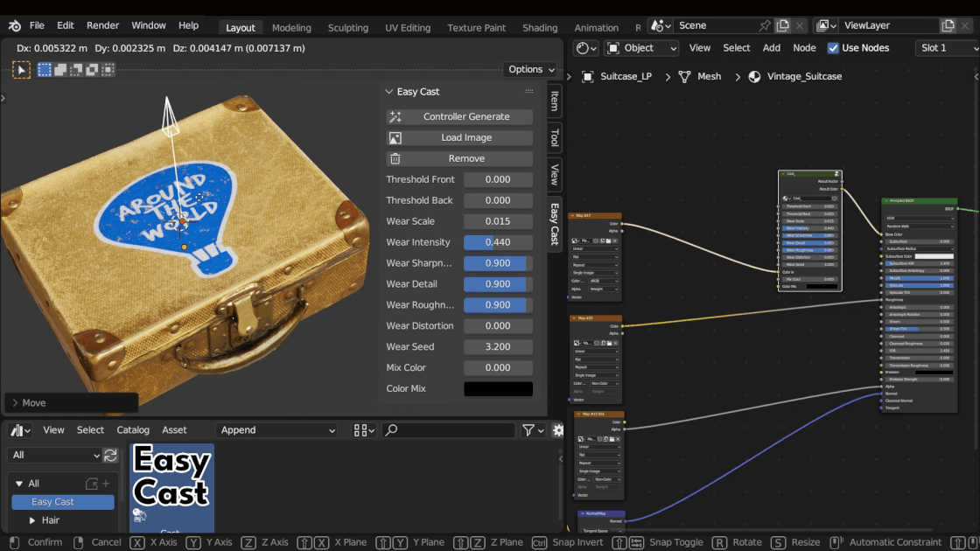Image resolution: width=980 pixels, height=551 pixels.
Task: Click the refresh catalogs icon next to All
Action: (x=112, y=455)
